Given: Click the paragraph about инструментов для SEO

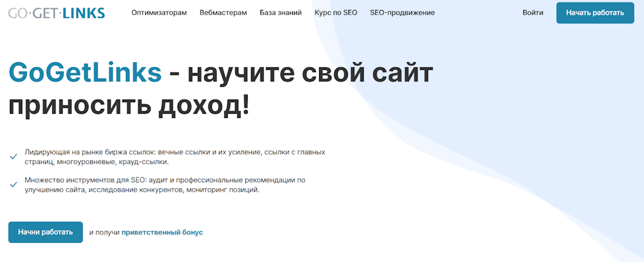Looking at the screenshot, I should pyautogui.click(x=165, y=185).
